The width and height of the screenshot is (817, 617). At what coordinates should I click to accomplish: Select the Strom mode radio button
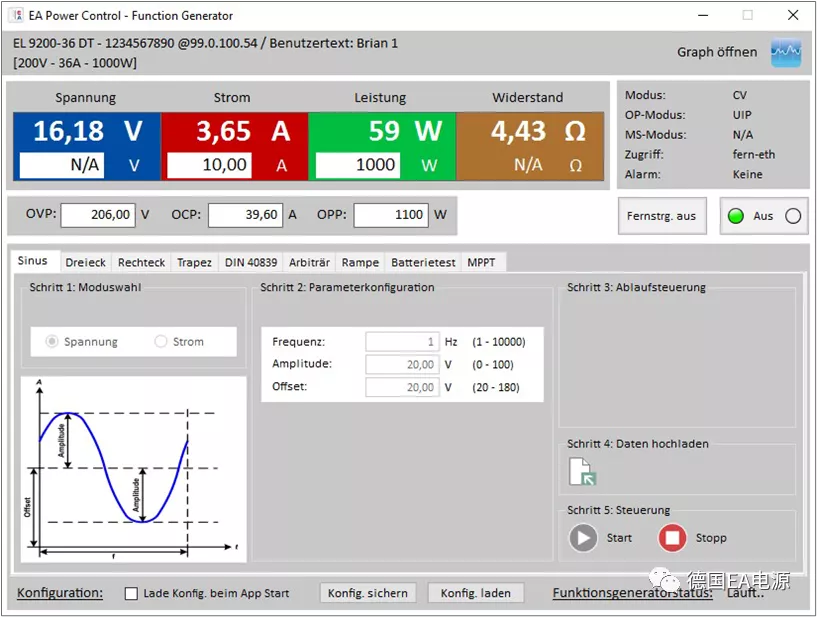click(x=160, y=341)
